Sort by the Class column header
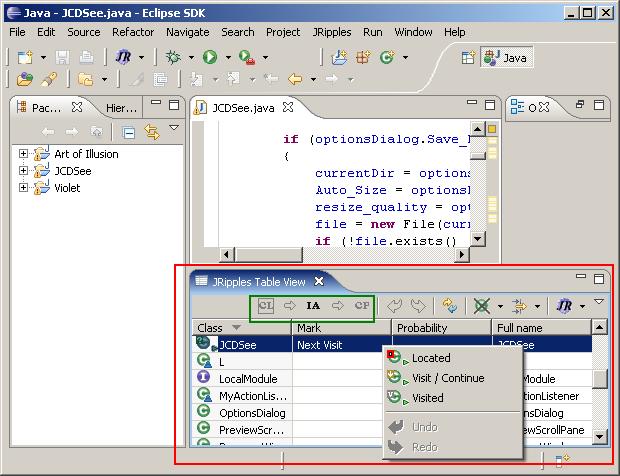 242,328
